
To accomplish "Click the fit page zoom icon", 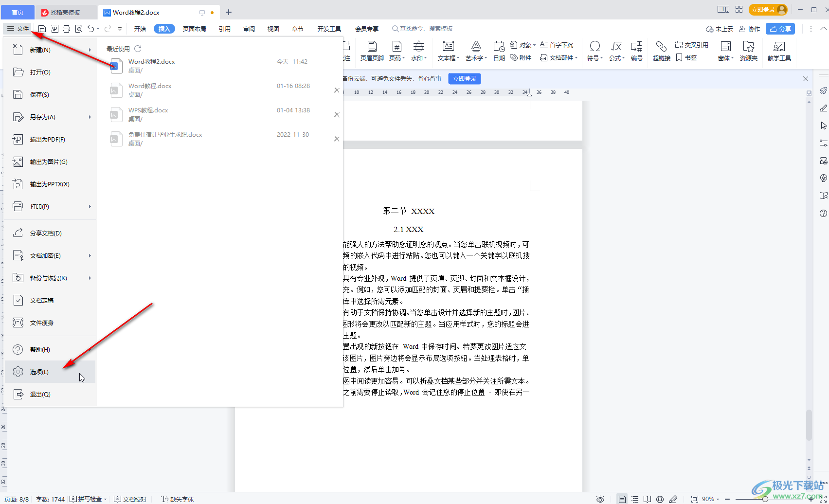I will (x=694, y=499).
